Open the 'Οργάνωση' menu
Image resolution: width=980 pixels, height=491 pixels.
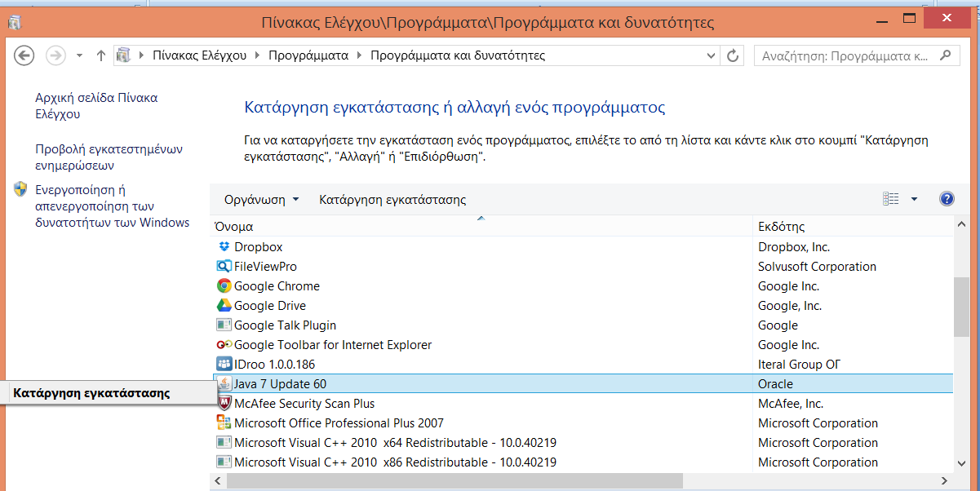pos(262,199)
